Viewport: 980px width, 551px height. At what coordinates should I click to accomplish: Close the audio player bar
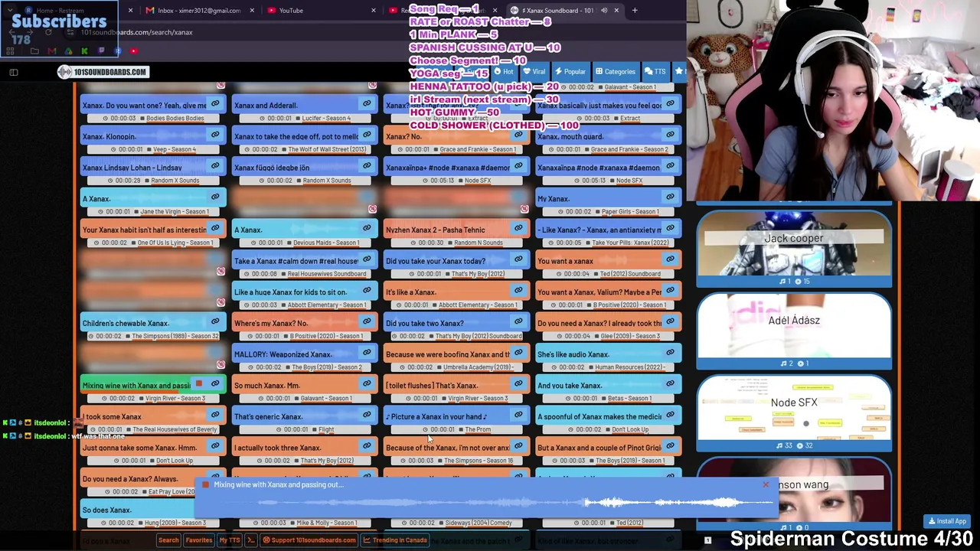[x=765, y=484]
